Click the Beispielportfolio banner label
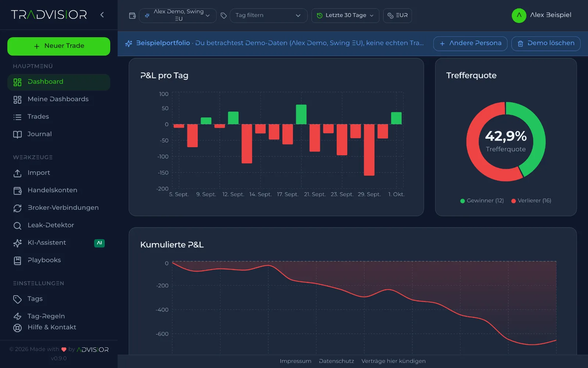This screenshot has width=588, height=368. (163, 43)
